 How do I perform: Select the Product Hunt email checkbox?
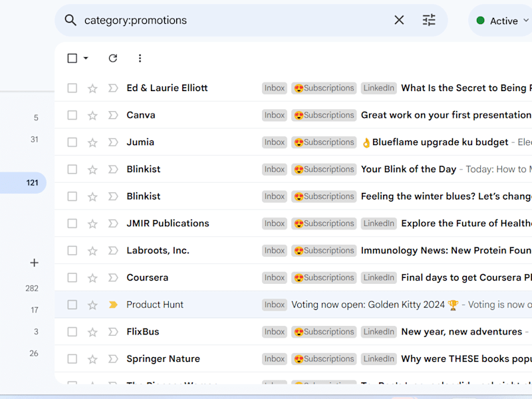click(72, 305)
